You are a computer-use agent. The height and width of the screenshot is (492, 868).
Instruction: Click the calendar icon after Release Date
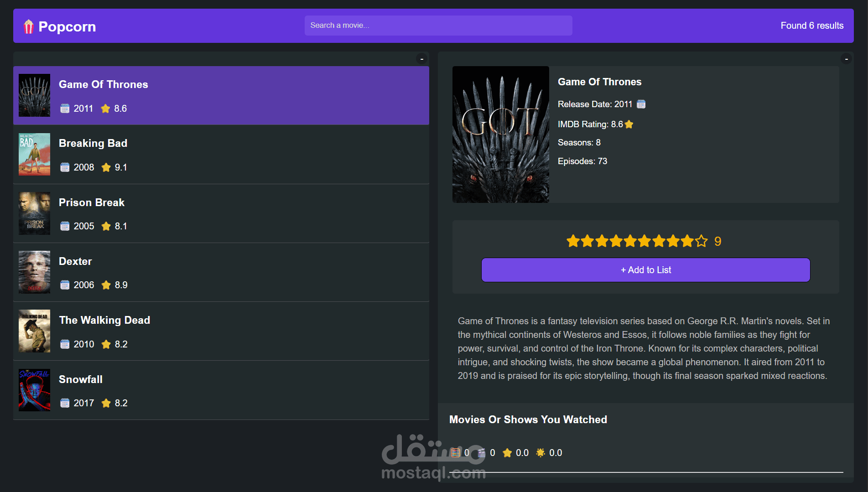click(x=641, y=104)
